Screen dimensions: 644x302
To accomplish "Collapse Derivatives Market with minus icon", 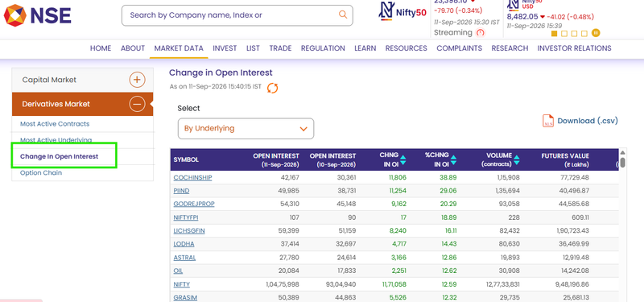I will pyautogui.click(x=137, y=105).
